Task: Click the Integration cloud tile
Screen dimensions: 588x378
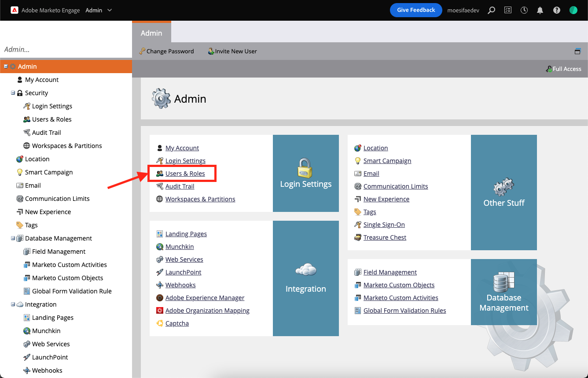Action: point(305,278)
